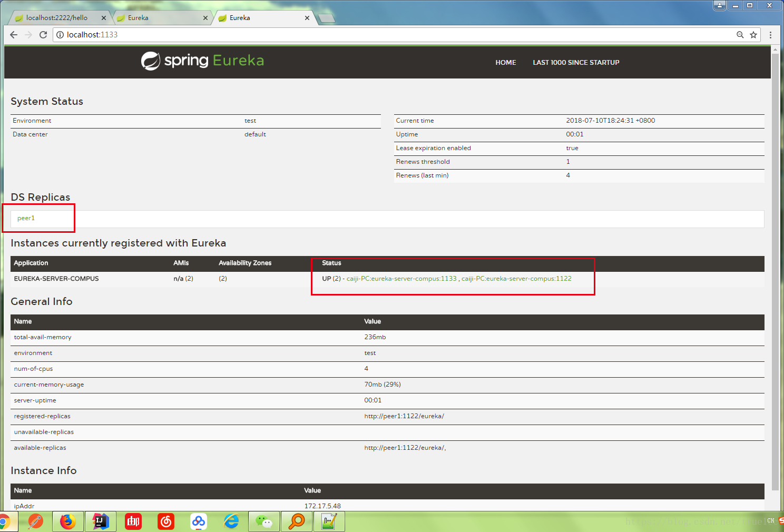
Task: Open the magnifier search app in taskbar
Action: coord(297,521)
